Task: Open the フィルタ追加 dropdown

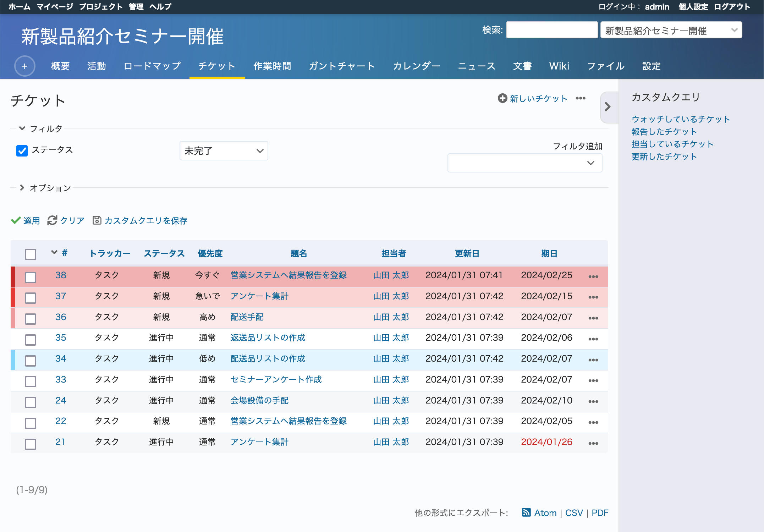Action: (x=524, y=163)
